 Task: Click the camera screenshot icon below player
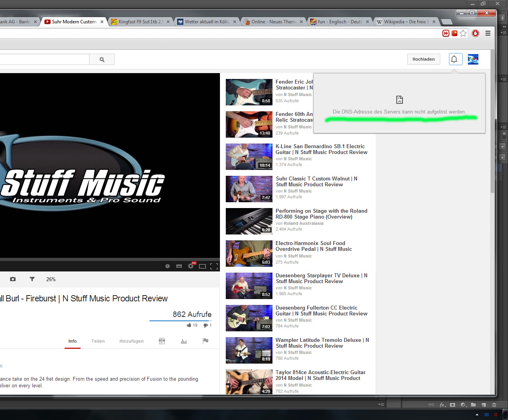[13, 279]
